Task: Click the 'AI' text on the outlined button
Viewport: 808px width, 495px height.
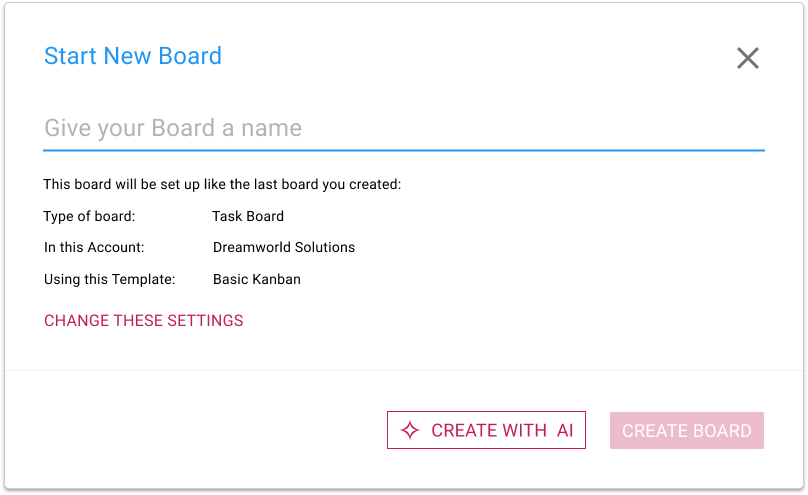Action: click(x=565, y=431)
